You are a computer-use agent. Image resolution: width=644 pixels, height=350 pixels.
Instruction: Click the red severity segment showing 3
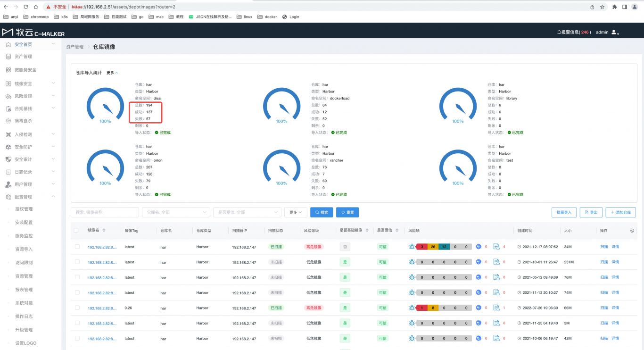tap(421, 247)
